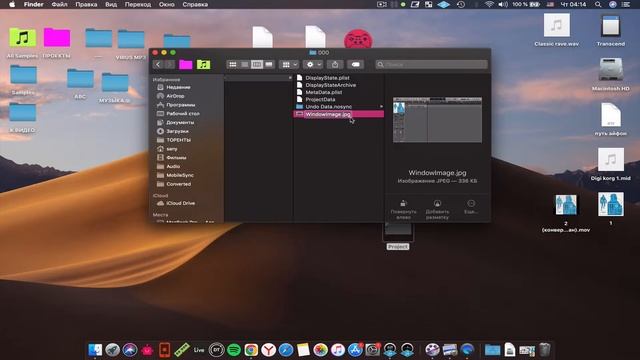Open Siri from the Dock
This screenshot has height=360, width=640.
pyautogui.click(x=130, y=350)
